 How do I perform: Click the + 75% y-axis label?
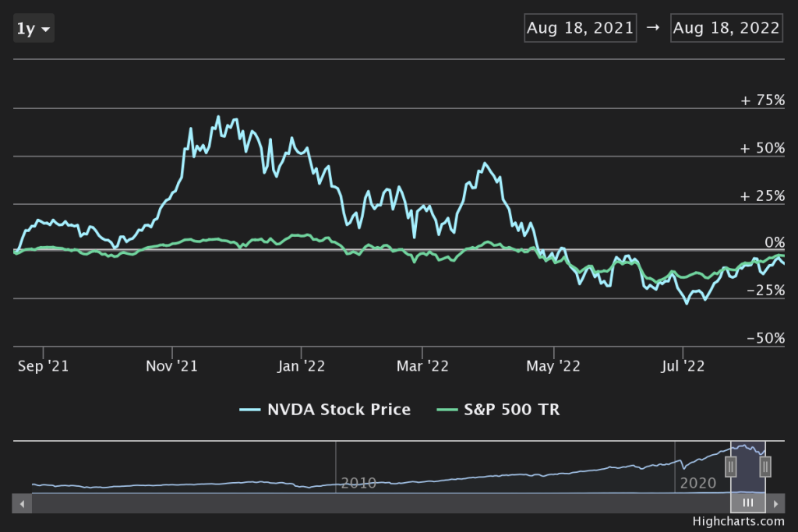(762, 100)
